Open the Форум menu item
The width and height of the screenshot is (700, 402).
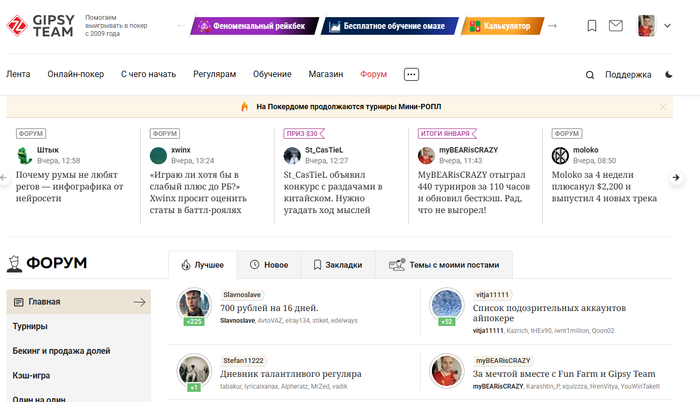[x=374, y=74]
